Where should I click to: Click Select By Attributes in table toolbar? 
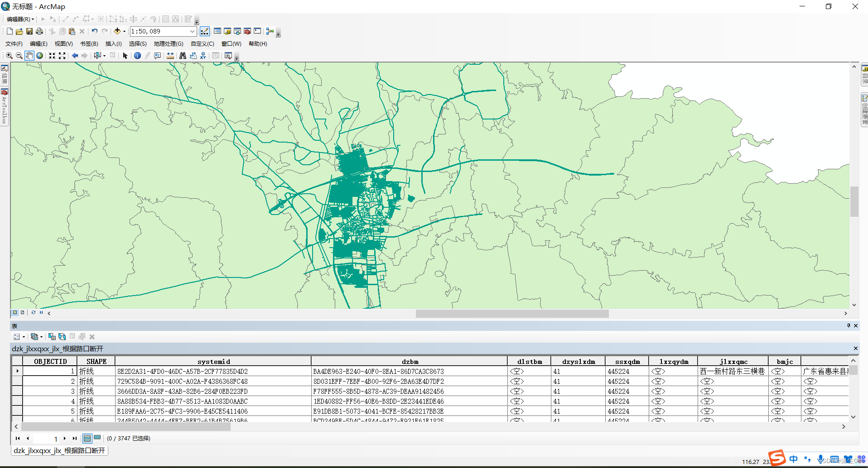52,337
